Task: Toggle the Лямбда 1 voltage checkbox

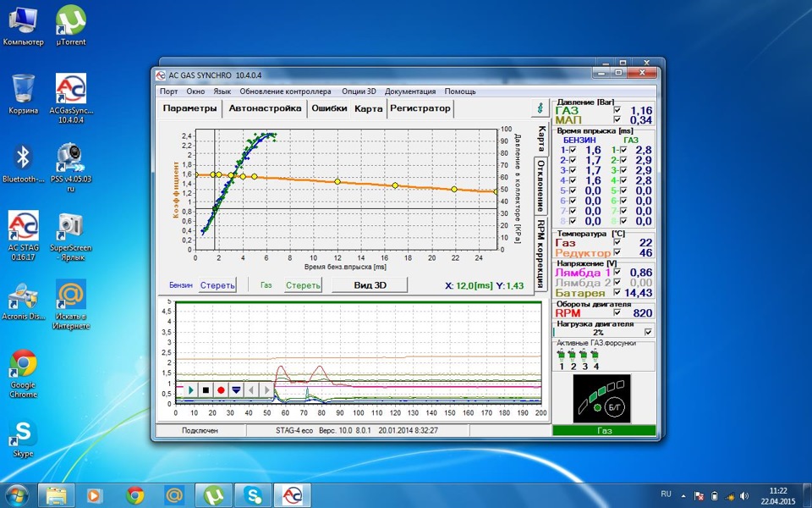Action: tap(617, 272)
